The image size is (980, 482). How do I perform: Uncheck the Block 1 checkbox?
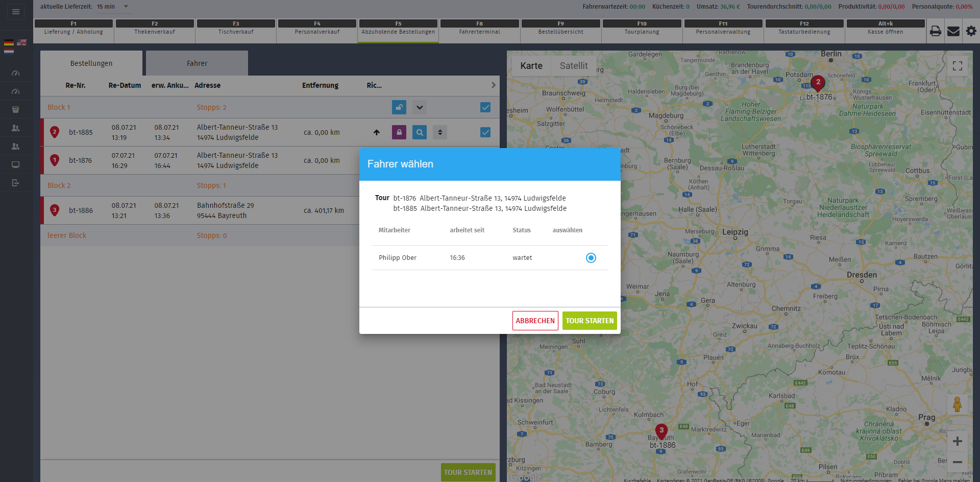(x=485, y=107)
